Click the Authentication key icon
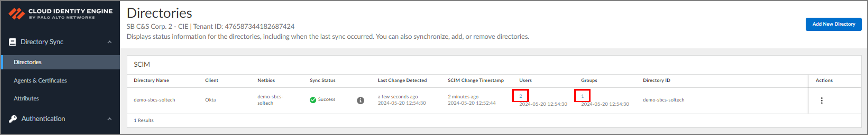Image resolution: width=868 pixels, height=135 pixels. coord(13,119)
